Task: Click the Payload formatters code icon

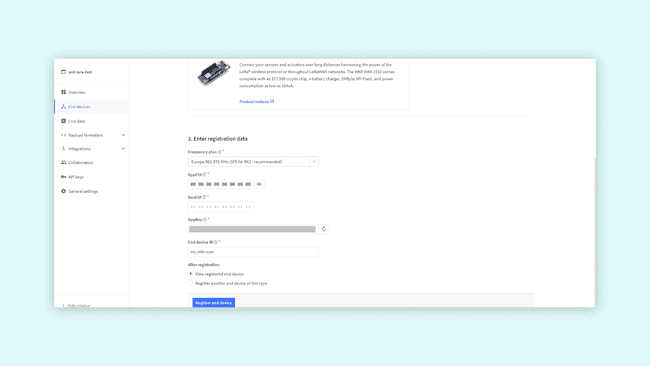Action: (x=63, y=135)
